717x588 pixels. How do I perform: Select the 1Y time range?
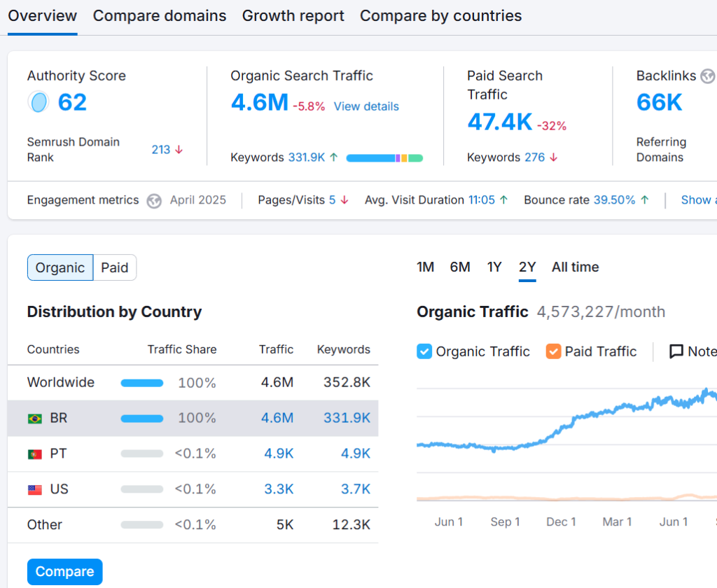coord(494,267)
